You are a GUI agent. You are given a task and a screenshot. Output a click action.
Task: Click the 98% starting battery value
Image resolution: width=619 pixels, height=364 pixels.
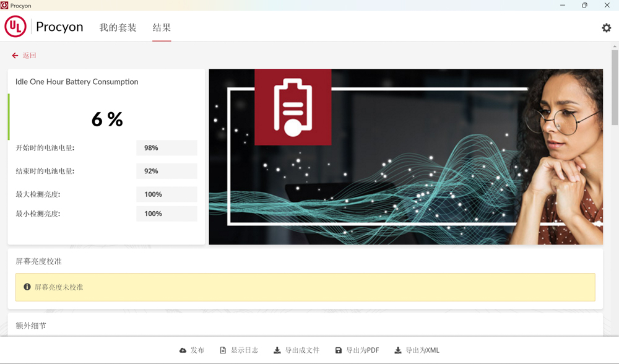coord(167,148)
